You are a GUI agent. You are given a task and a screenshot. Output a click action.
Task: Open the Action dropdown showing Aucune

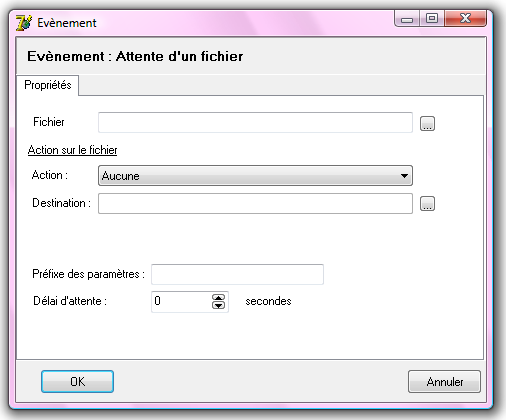coord(255,176)
